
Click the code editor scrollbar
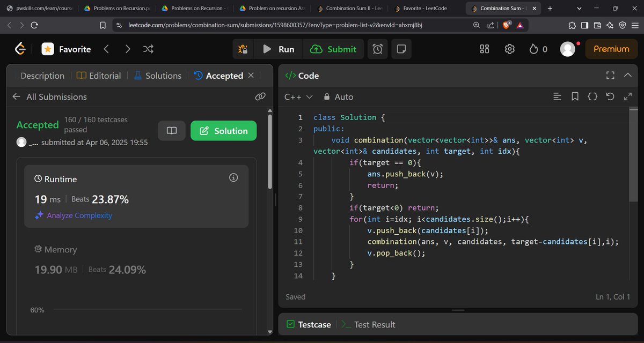click(x=634, y=154)
